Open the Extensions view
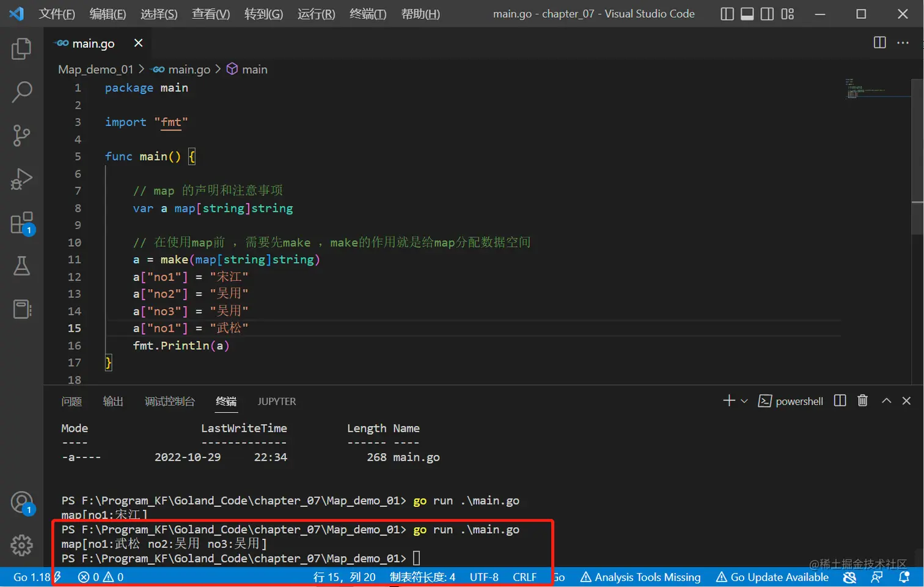Screen dimensions: 924x587 (x=21, y=223)
